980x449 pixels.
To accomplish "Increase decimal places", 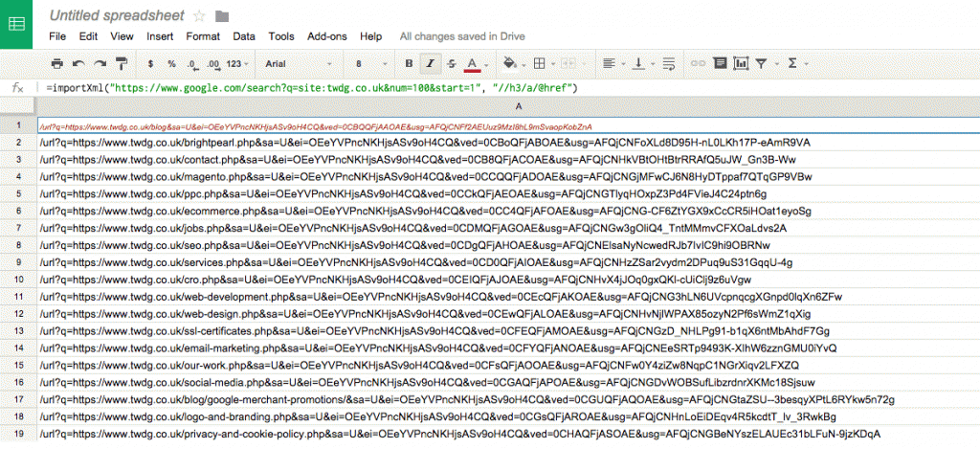I will click(x=213, y=64).
